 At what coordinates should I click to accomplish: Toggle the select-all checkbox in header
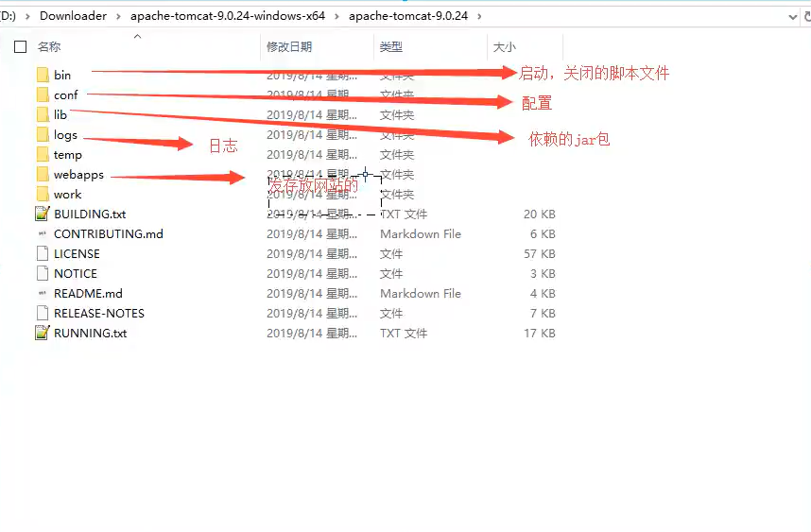(20, 46)
